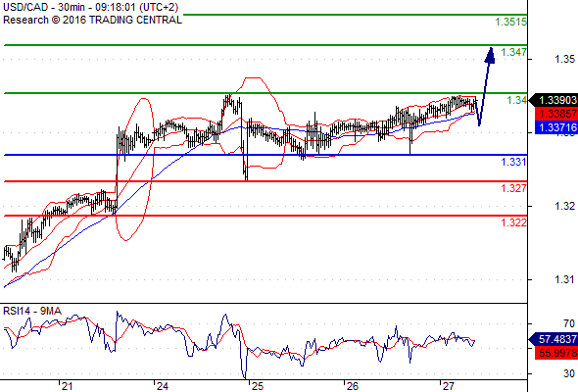Image resolution: width=578 pixels, height=392 pixels.
Task: Click the red 1.322 support label
Action: (513, 222)
